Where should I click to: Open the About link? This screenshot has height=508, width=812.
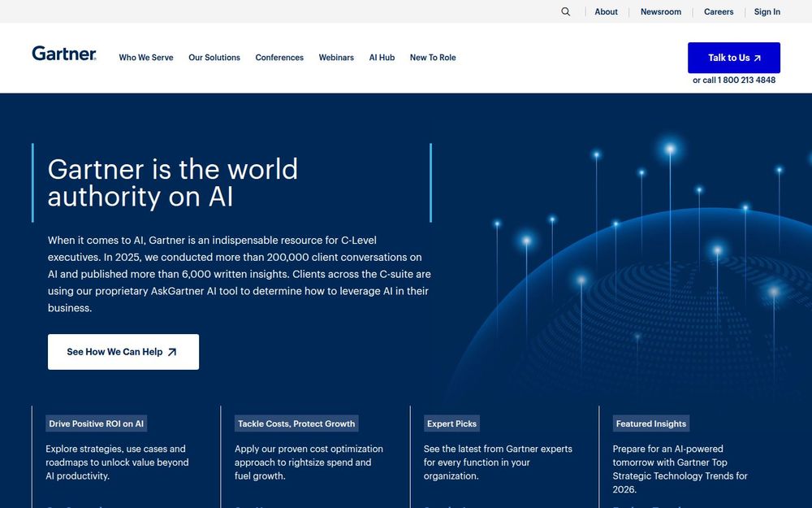tap(606, 11)
